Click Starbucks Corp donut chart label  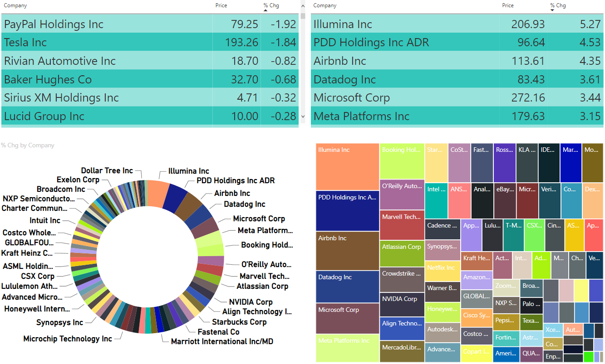coord(239,322)
